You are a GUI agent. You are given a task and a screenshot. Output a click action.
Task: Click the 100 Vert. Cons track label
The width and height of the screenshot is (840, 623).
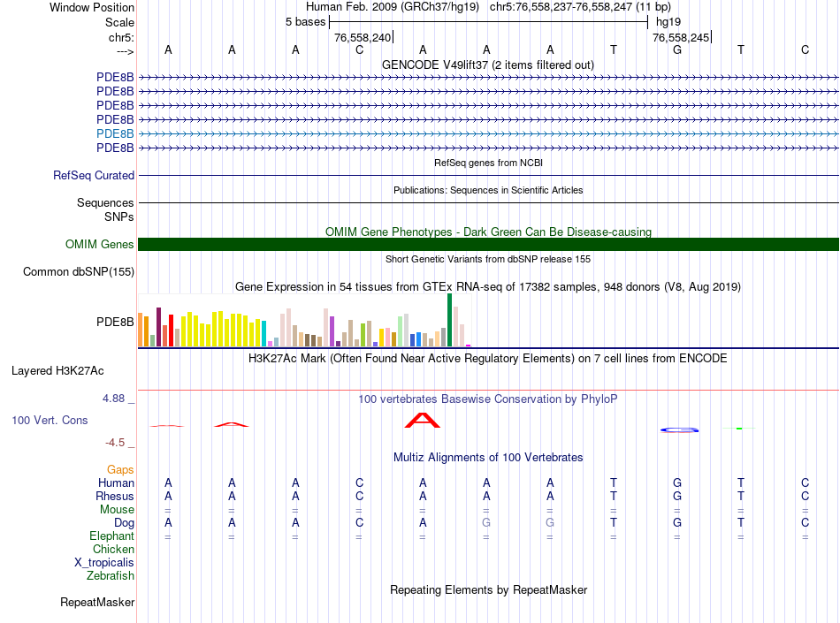pos(50,420)
